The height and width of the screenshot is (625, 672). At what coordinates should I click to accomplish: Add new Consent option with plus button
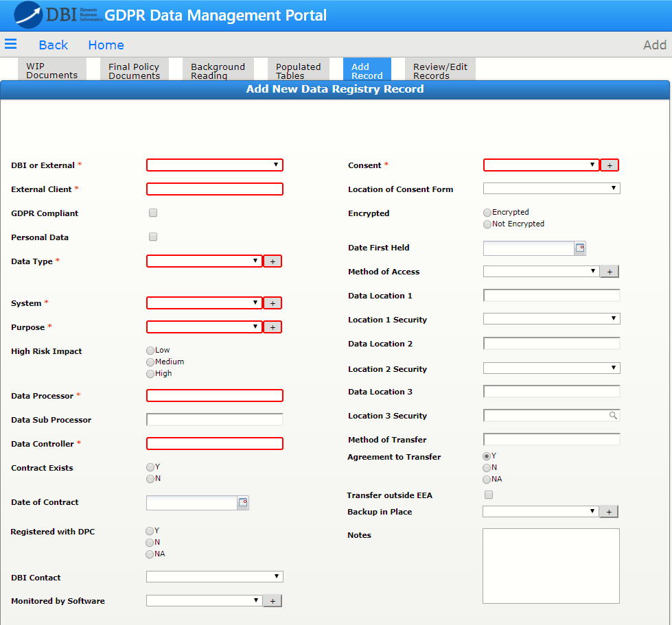click(610, 165)
